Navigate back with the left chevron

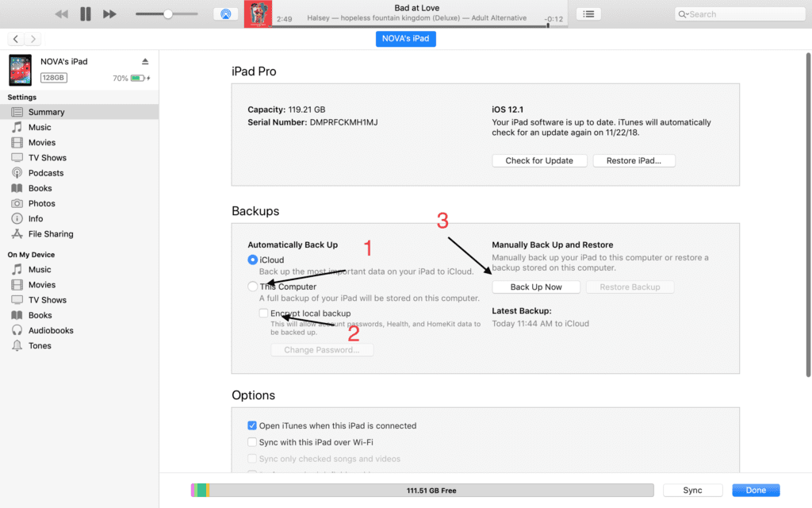(16, 39)
